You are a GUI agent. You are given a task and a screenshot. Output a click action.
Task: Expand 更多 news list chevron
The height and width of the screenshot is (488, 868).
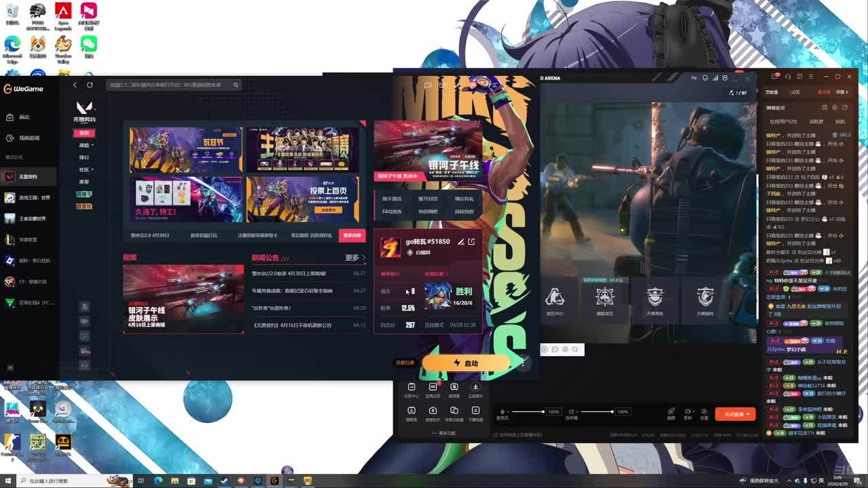363,258
